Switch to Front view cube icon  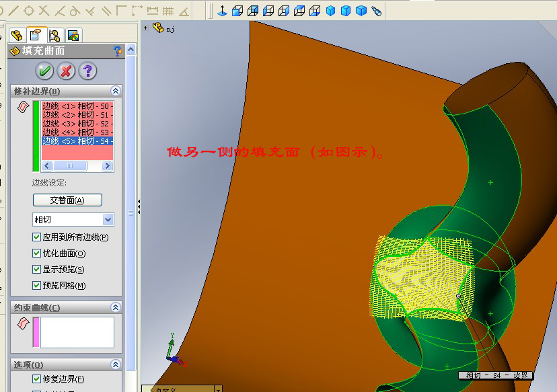[x=237, y=11]
